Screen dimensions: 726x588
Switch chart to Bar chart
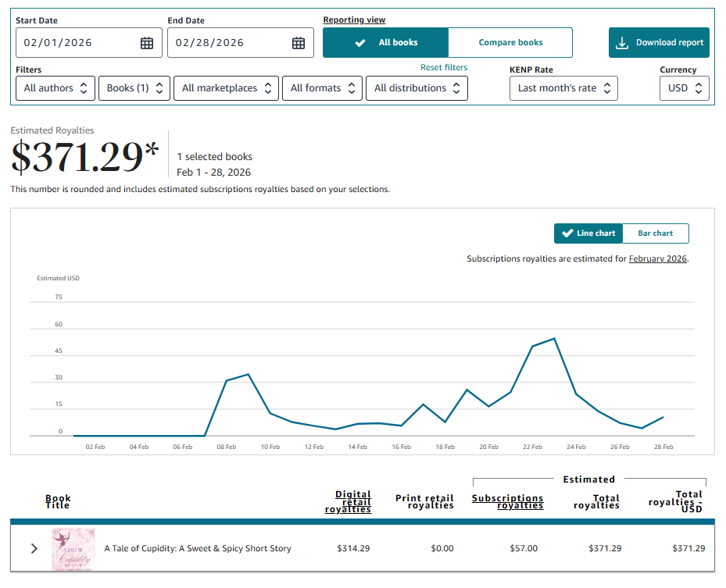(x=655, y=233)
